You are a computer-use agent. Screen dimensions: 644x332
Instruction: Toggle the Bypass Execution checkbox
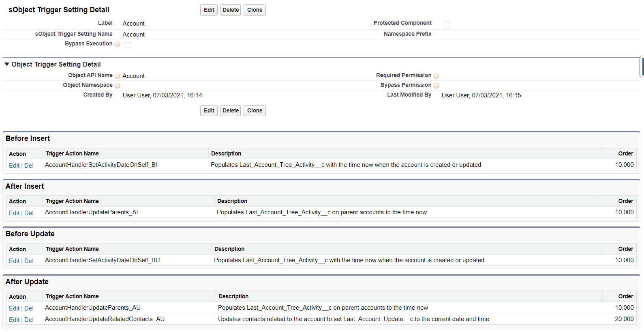[128, 45]
